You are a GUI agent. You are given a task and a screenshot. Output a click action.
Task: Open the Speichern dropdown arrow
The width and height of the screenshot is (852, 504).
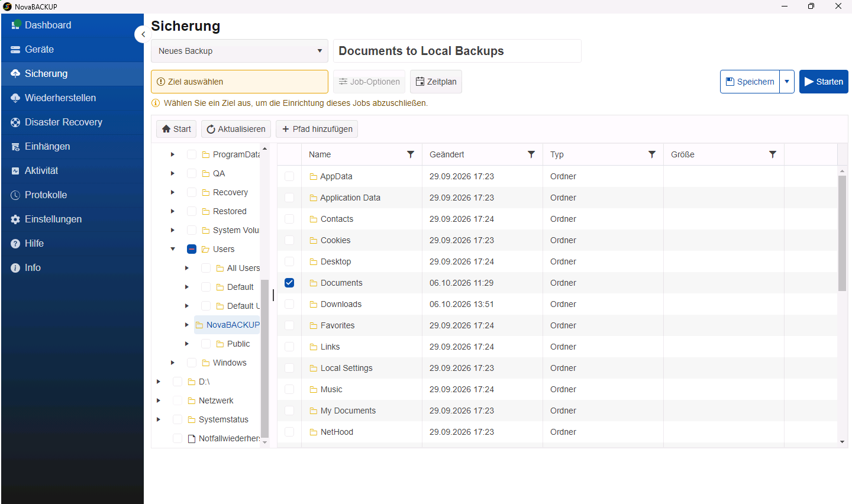[787, 82]
